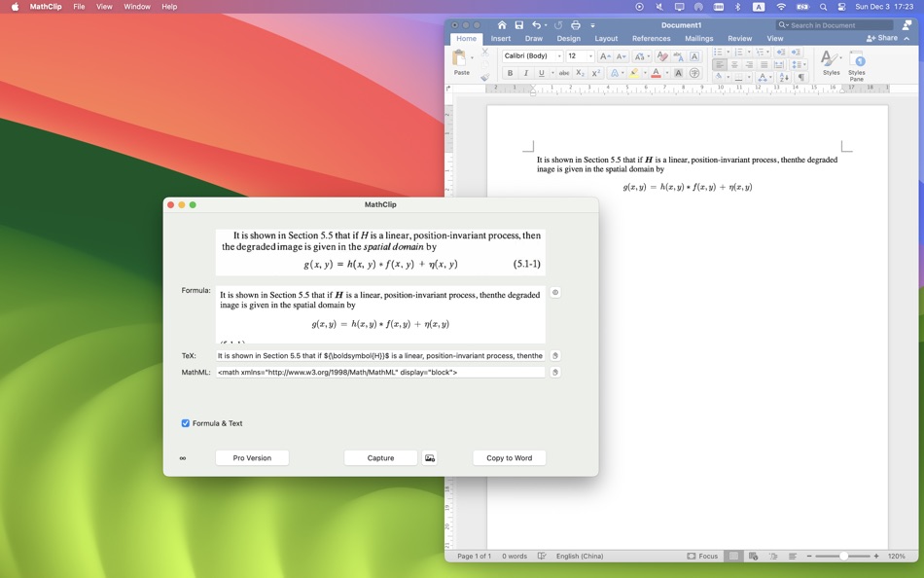
Task: Open the Styles Pane in Word
Action: (856, 65)
